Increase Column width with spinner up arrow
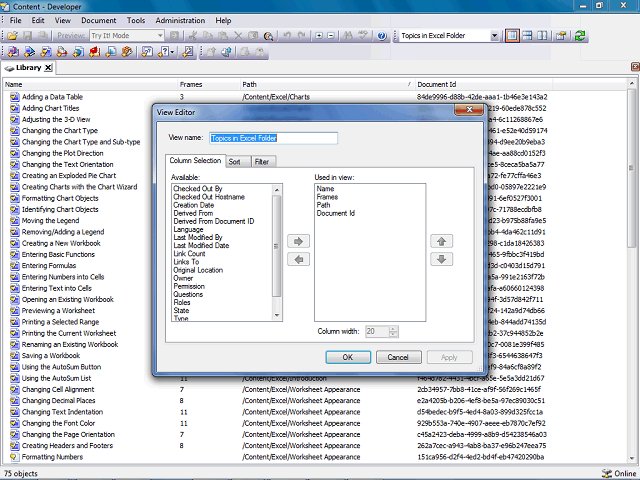 [393, 329]
